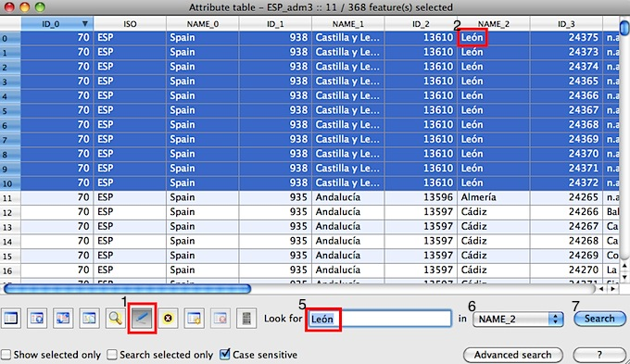
Task: Click the scroll down arrow
Action: 624,277
